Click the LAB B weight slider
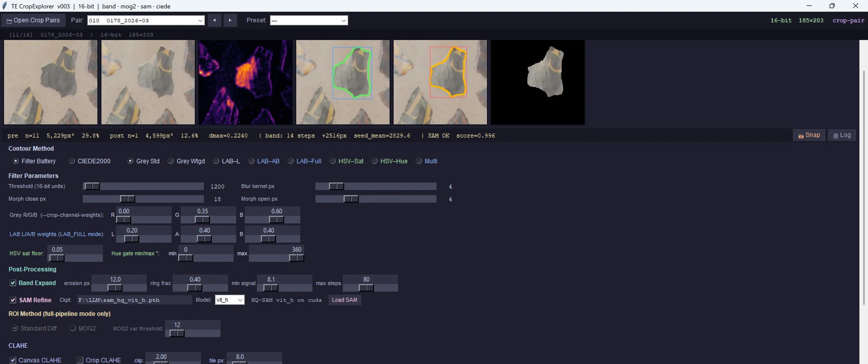The image size is (868, 364). pyautogui.click(x=272, y=239)
